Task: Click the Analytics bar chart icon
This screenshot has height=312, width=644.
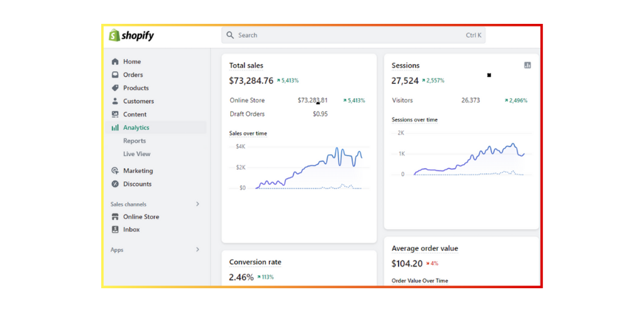Action: [x=115, y=128]
